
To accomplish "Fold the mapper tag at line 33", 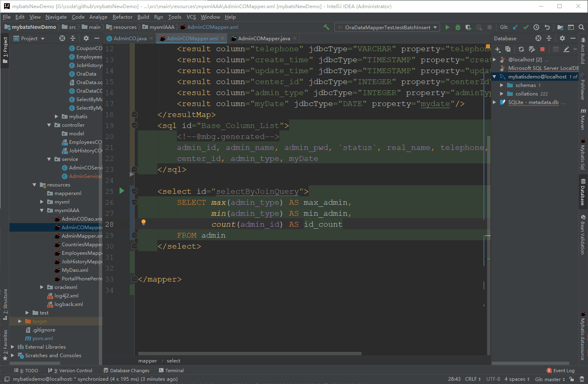I will point(135,279).
